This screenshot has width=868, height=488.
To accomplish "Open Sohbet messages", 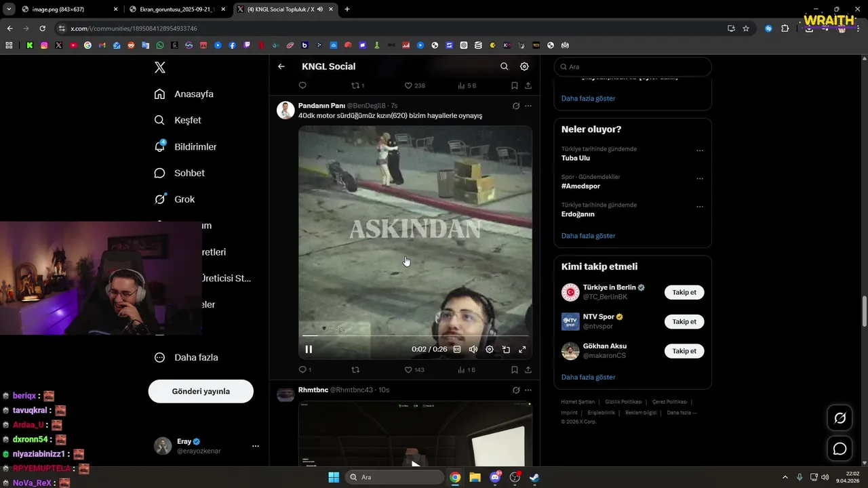I will click(x=179, y=173).
